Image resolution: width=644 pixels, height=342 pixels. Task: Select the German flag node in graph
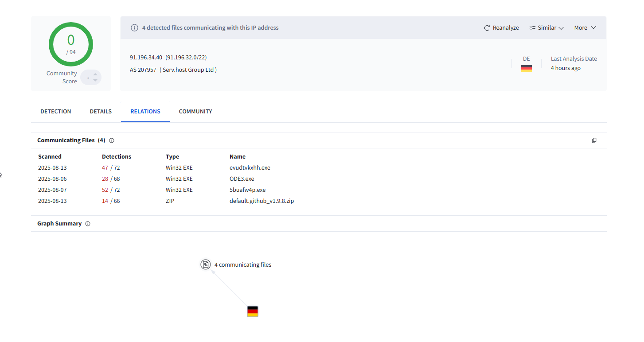coord(252,311)
